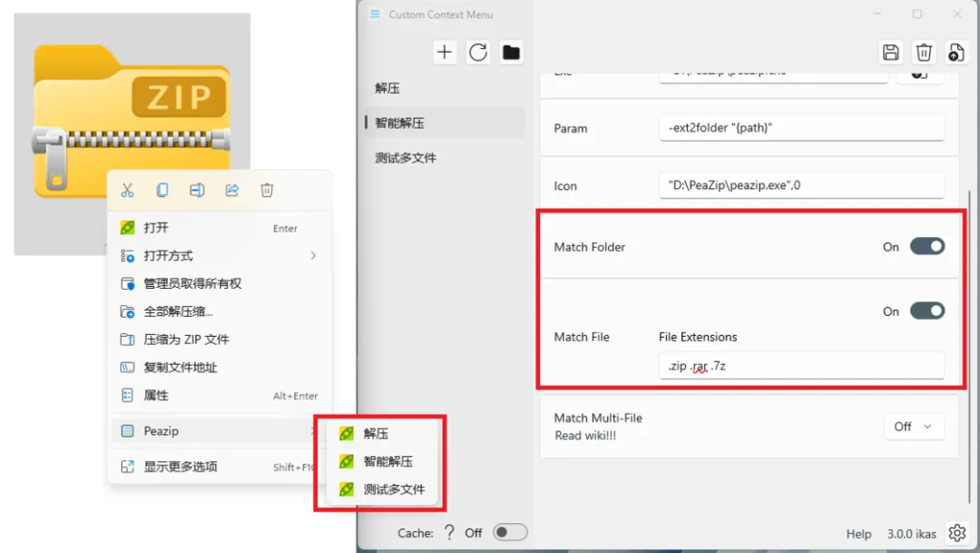Click the cut scissors icon in context menu

point(128,190)
